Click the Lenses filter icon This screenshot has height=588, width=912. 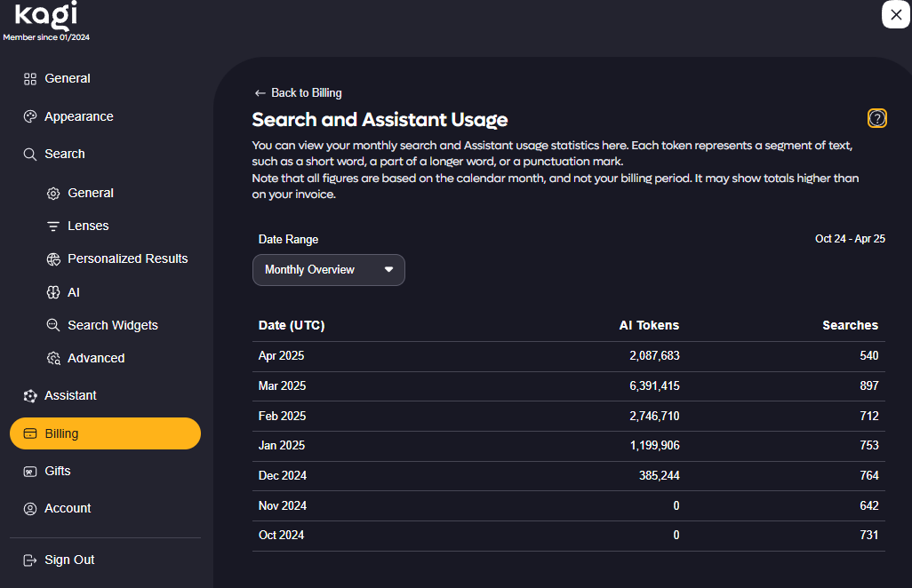pyautogui.click(x=53, y=226)
